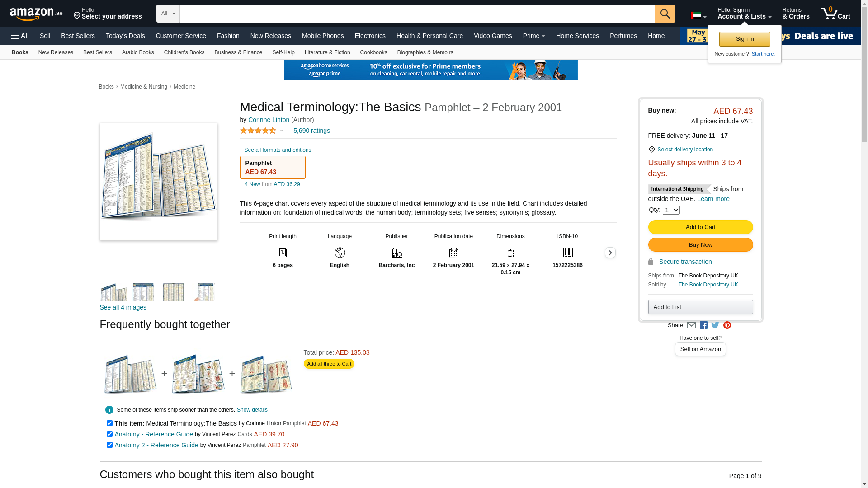Open the shopping cart icon
The height and width of the screenshot is (488, 868).
(835, 14)
